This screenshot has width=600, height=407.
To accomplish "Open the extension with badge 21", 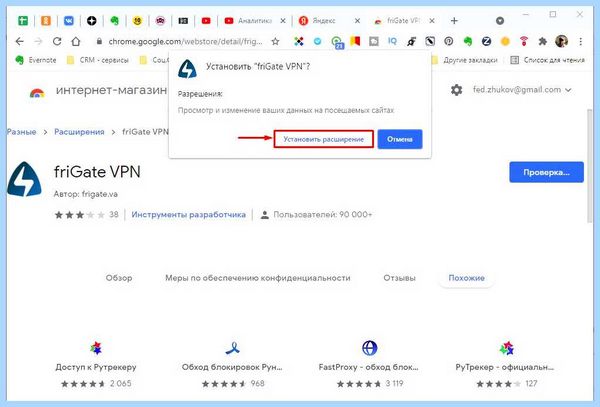I will click(337, 42).
